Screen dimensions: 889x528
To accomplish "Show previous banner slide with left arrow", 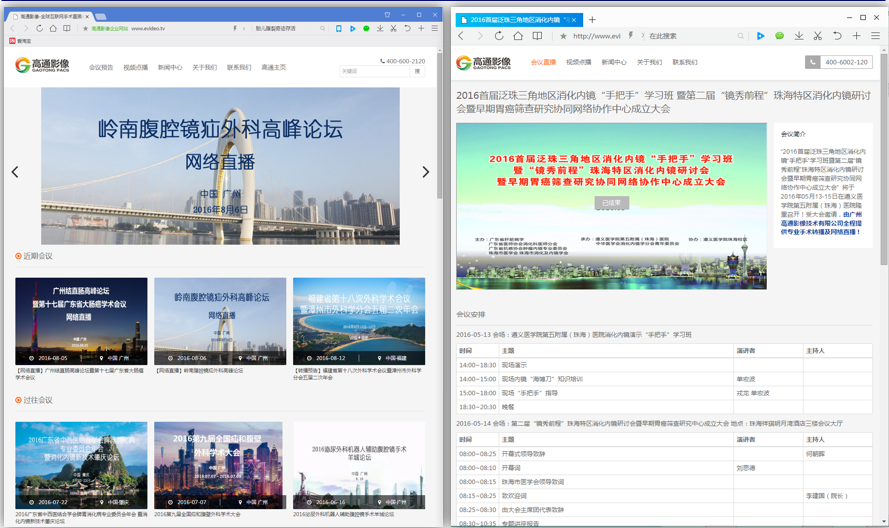I will coord(15,172).
